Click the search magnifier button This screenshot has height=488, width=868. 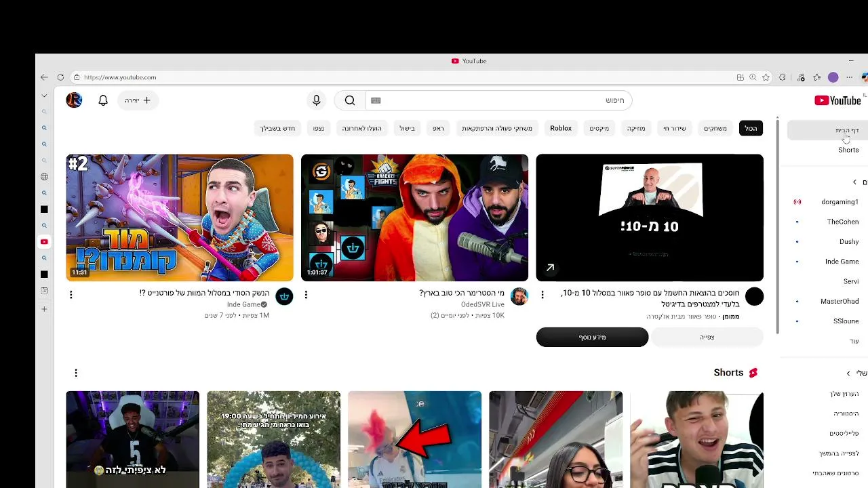[350, 100]
